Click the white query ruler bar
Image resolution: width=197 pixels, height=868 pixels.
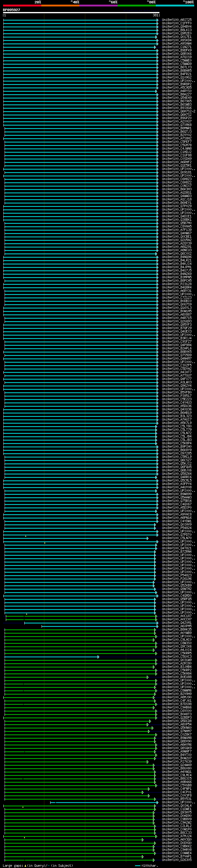click(x=81, y=12)
